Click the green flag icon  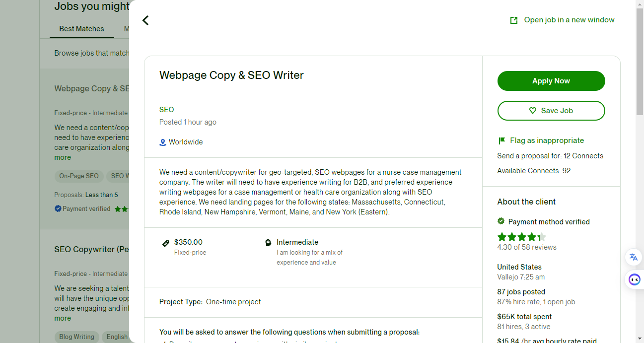(x=501, y=141)
